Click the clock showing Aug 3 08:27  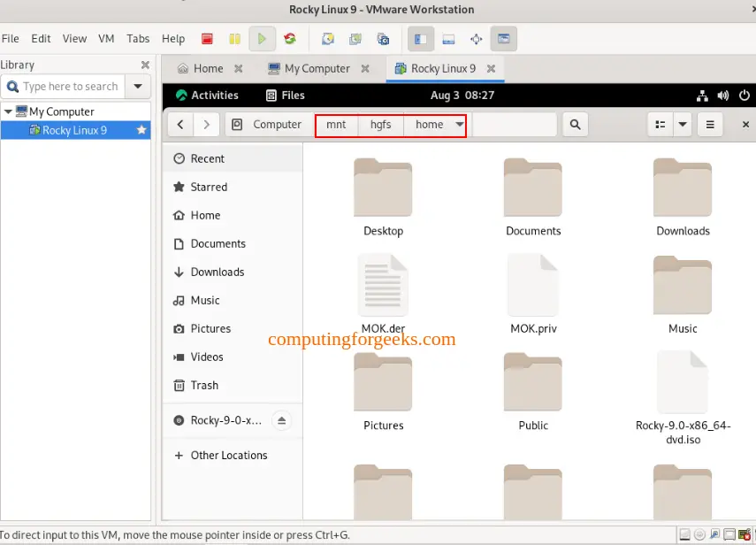462,95
